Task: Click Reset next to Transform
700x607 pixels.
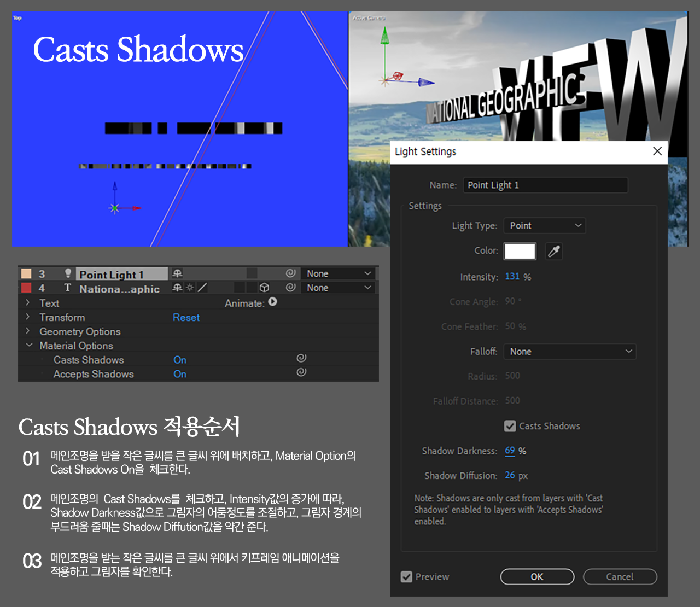Action: (x=186, y=317)
